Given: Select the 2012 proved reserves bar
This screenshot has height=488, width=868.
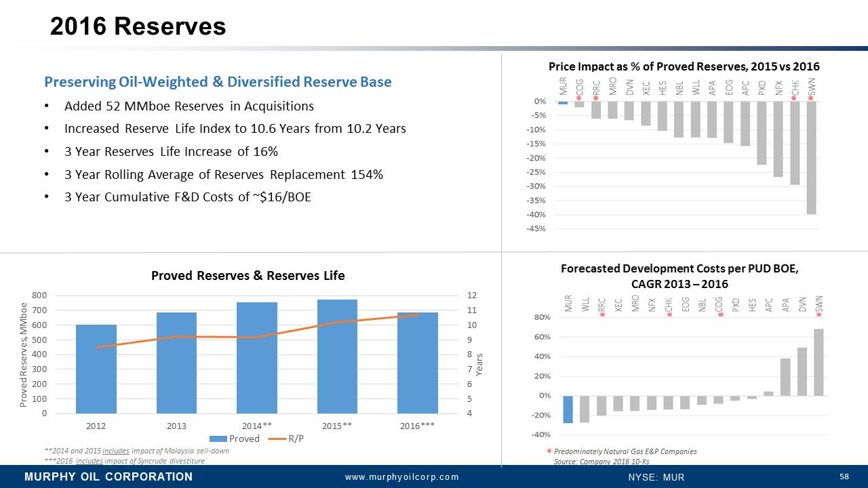Looking at the screenshot, I should coord(96,369).
